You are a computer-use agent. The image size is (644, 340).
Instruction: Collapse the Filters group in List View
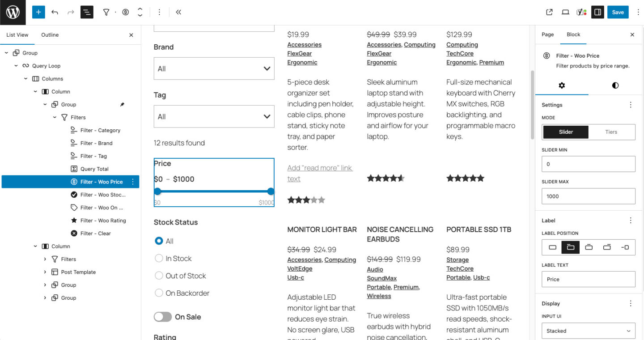pos(55,117)
